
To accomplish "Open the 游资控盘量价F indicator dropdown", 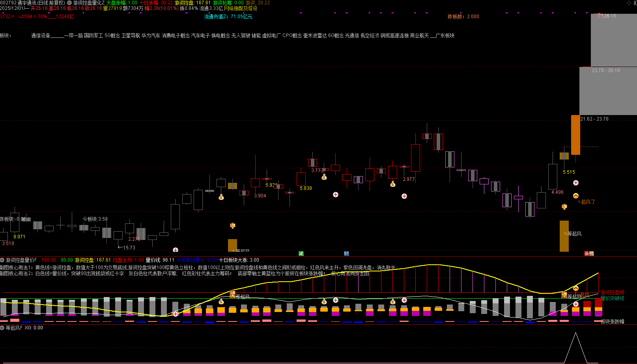I will [x=2, y=260].
